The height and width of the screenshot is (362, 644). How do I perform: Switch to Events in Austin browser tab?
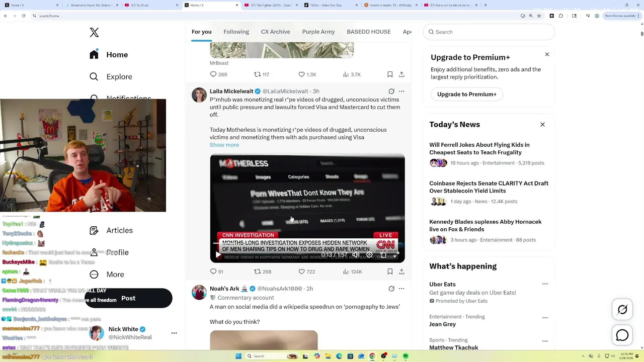[390, 5]
